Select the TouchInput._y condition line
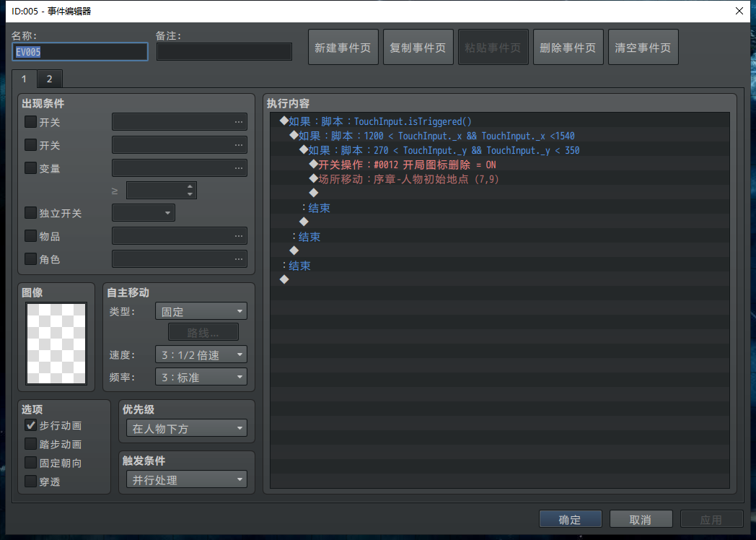 (x=500, y=151)
